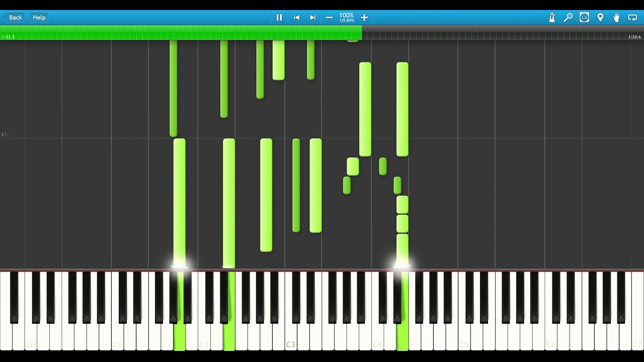Screen dimensions: 644x362
Task: Open the Help menu
Action: [x=39, y=18]
